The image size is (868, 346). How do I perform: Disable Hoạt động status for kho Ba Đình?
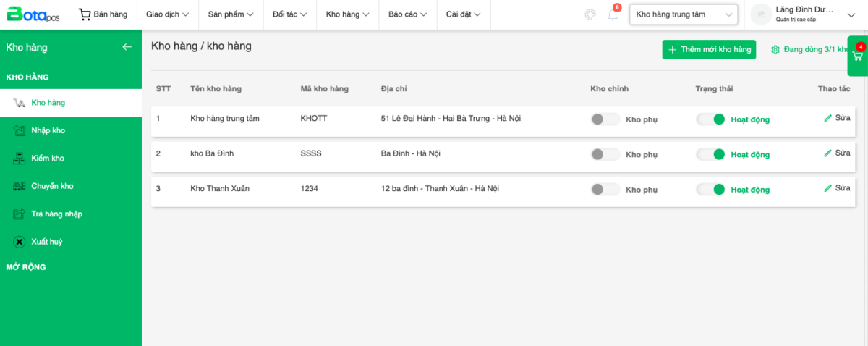710,154
